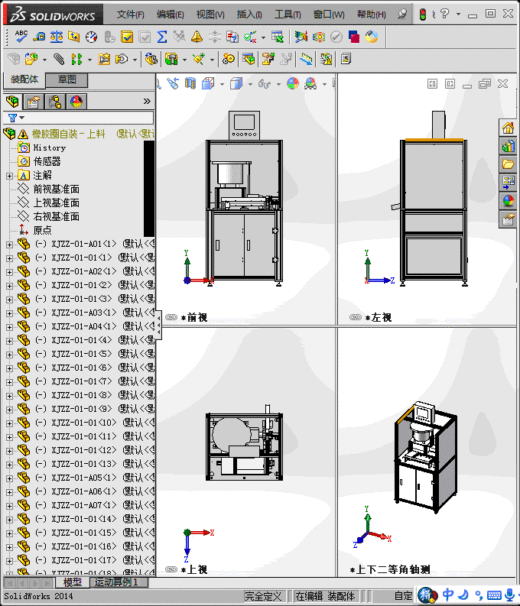520x606 pixels.
Task: Expand the XJZZ-01-A01<1> component node
Action: [9, 245]
